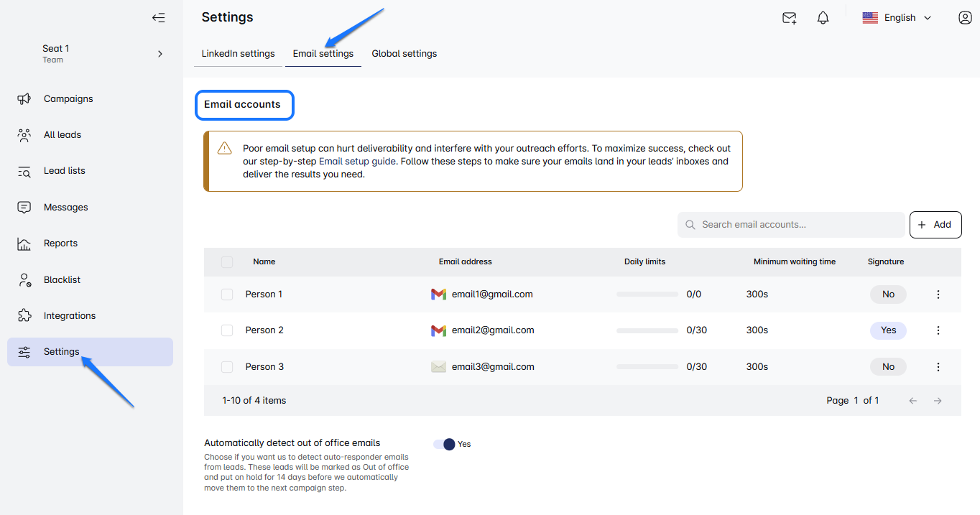Click the Add email account button
Screen dimensions: 980x515
(935, 225)
